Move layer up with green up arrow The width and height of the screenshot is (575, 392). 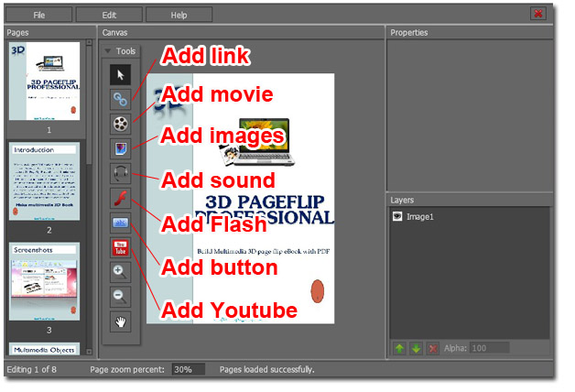(x=400, y=348)
